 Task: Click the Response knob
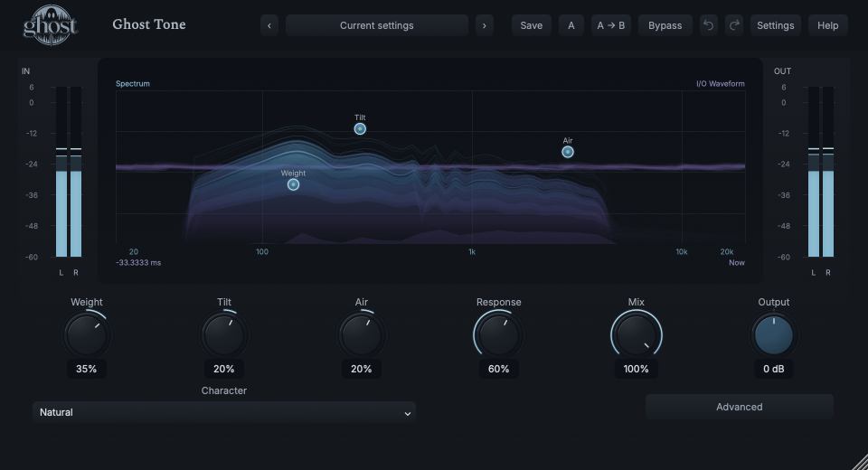[x=498, y=335]
